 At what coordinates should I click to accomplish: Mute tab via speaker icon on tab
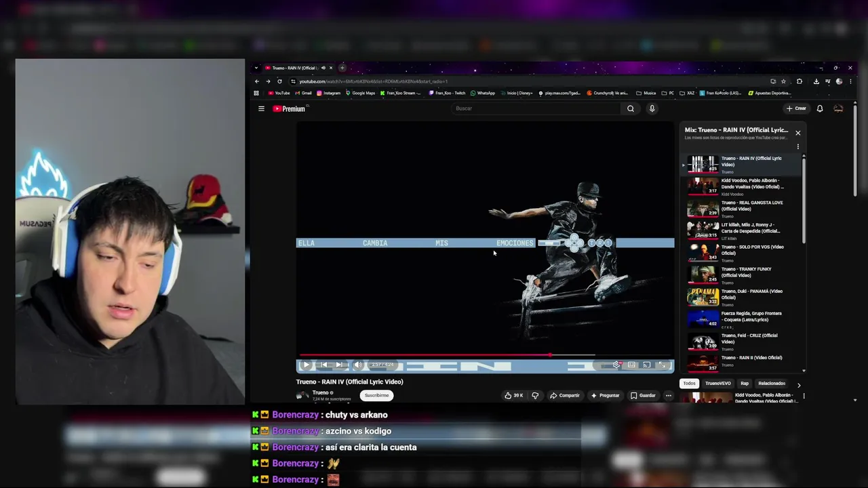click(323, 68)
